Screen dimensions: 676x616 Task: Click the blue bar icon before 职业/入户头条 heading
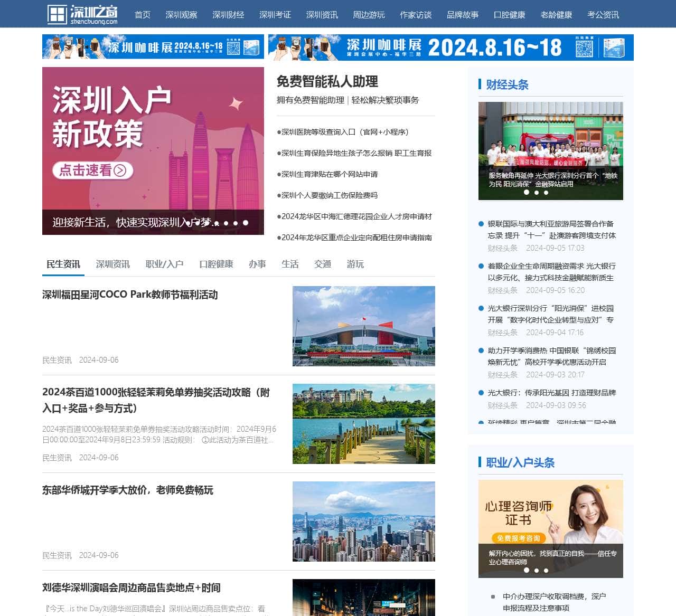pos(480,462)
